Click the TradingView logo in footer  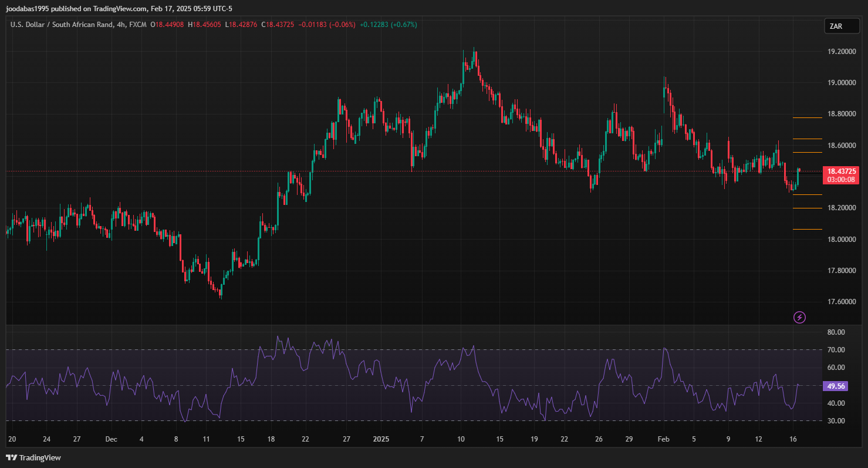(33, 457)
